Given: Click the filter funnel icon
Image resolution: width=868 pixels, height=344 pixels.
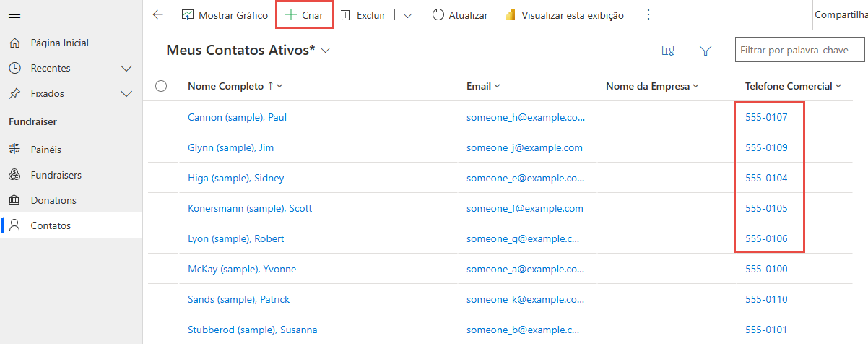Looking at the screenshot, I should pyautogui.click(x=706, y=51).
